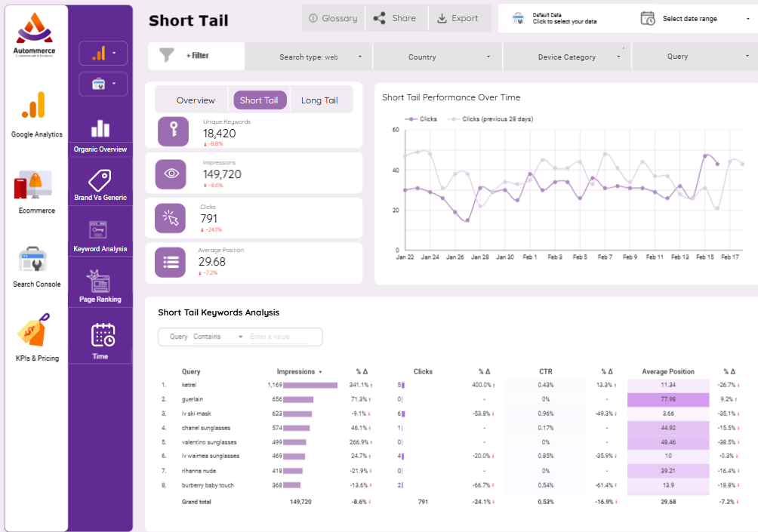Click the funnel filter icon
The width and height of the screenshot is (758, 532).
point(167,56)
